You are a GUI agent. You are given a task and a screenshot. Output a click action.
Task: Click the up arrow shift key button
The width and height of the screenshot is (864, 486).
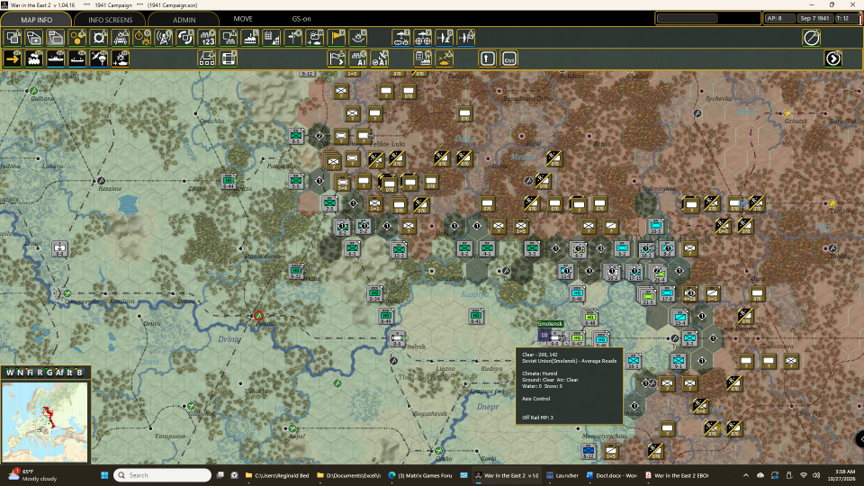pos(488,58)
